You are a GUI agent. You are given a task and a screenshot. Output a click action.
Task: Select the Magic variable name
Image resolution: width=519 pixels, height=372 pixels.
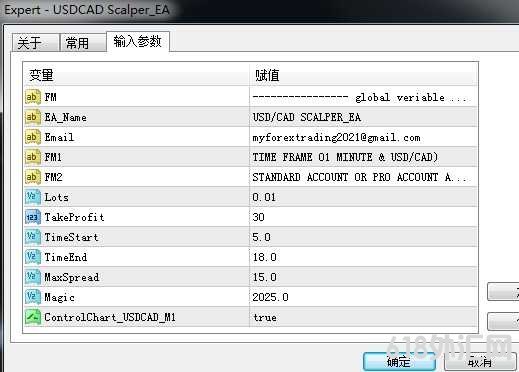click(x=60, y=297)
